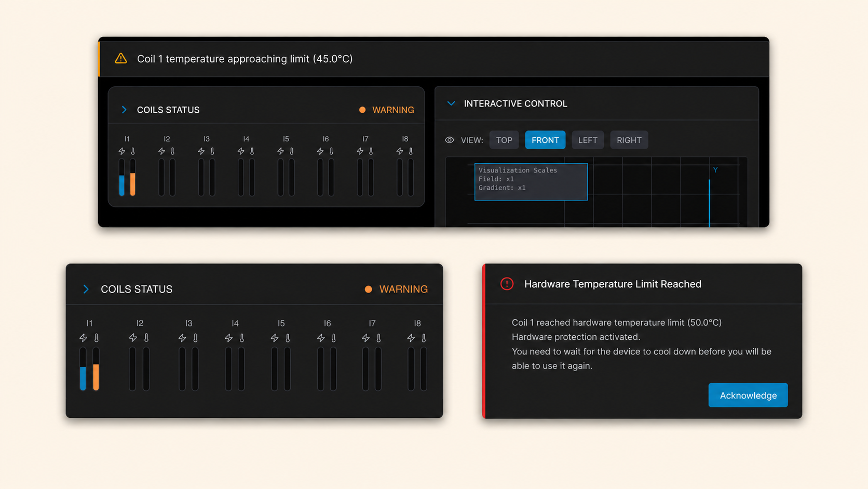This screenshot has height=489, width=868.
Task: Click the I1 thermometer icon in upper Coils Status
Action: click(133, 151)
